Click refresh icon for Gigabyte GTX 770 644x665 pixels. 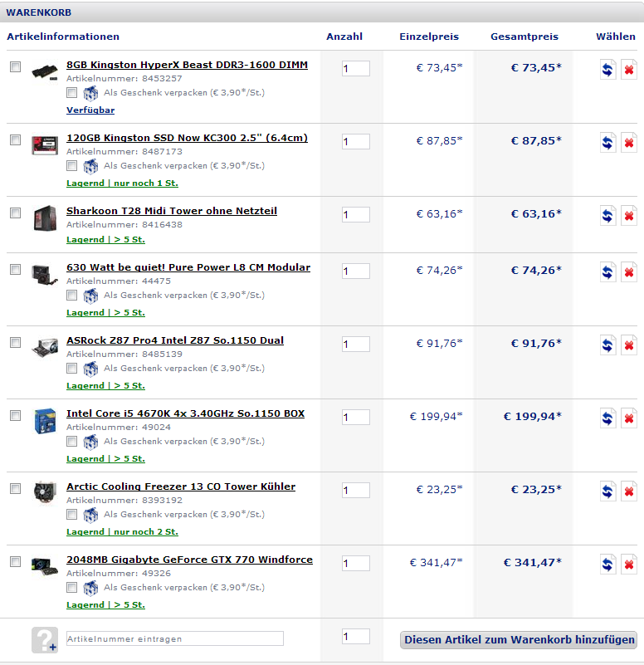[607, 564]
